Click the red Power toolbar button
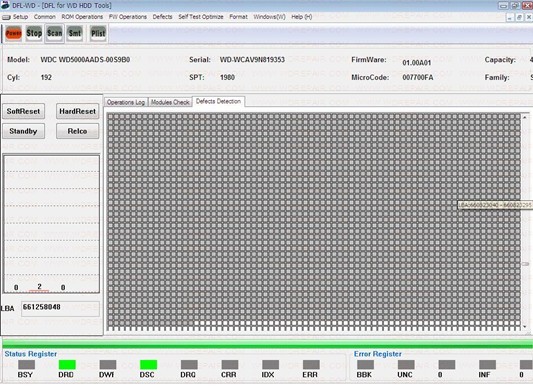Image resolution: width=533 pixels, height=386 pixels. click(x=14, y=33)
